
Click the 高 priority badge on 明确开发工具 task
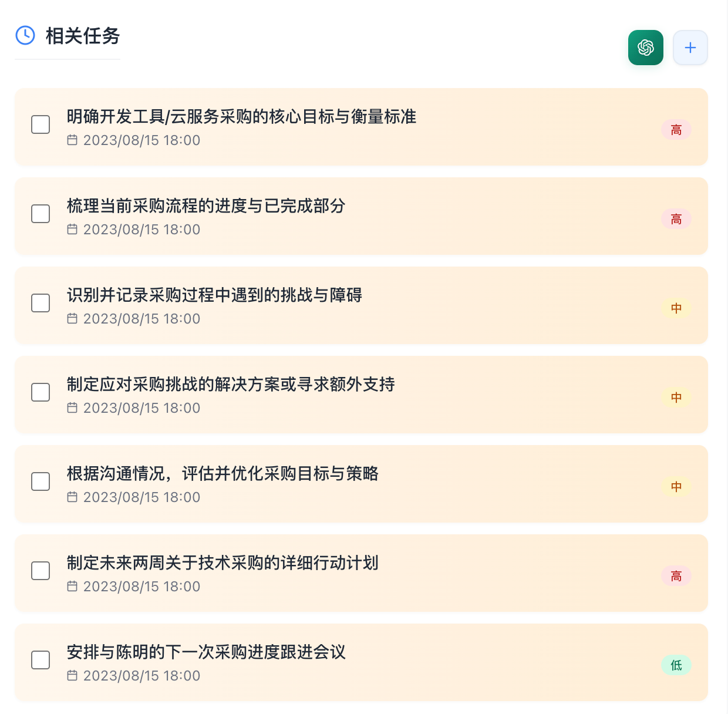(x=676, y=130)
